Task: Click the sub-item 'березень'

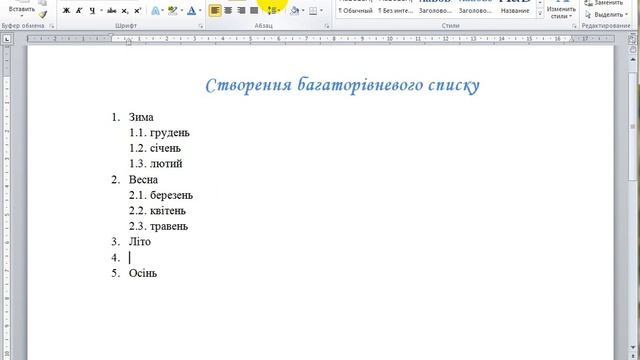Action: click(x=171, y=195)
